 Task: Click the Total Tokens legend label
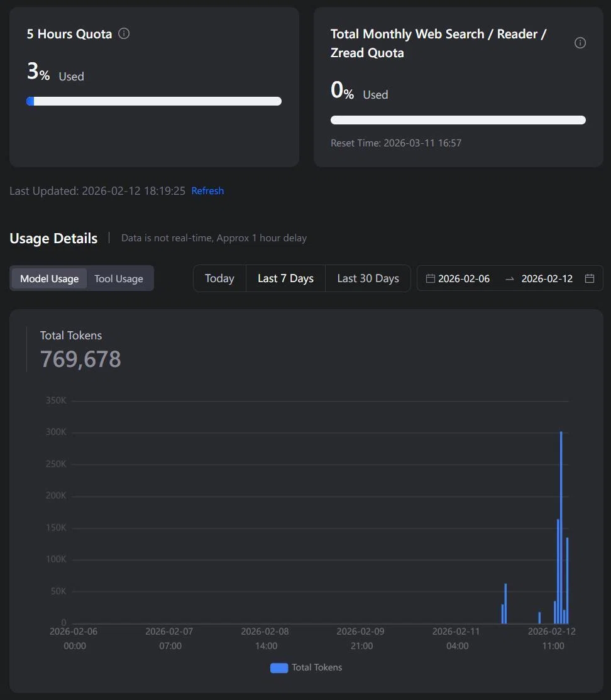tap(317, 667)
